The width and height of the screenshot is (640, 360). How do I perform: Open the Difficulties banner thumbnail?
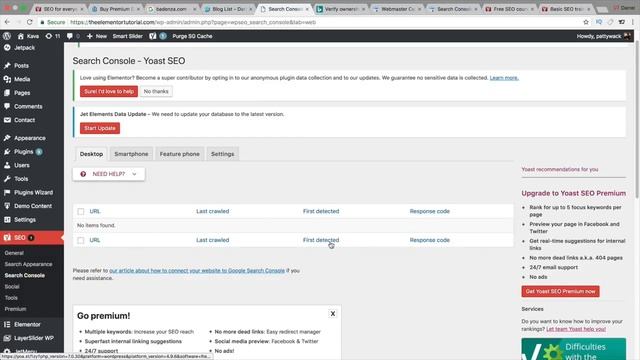pos(573,349)
